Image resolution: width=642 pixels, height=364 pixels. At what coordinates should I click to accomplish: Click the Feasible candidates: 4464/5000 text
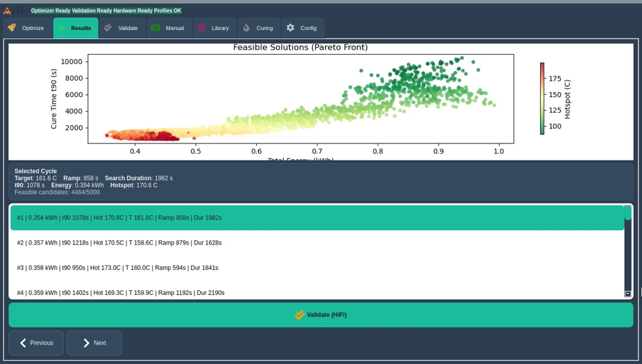coord(57,192)
